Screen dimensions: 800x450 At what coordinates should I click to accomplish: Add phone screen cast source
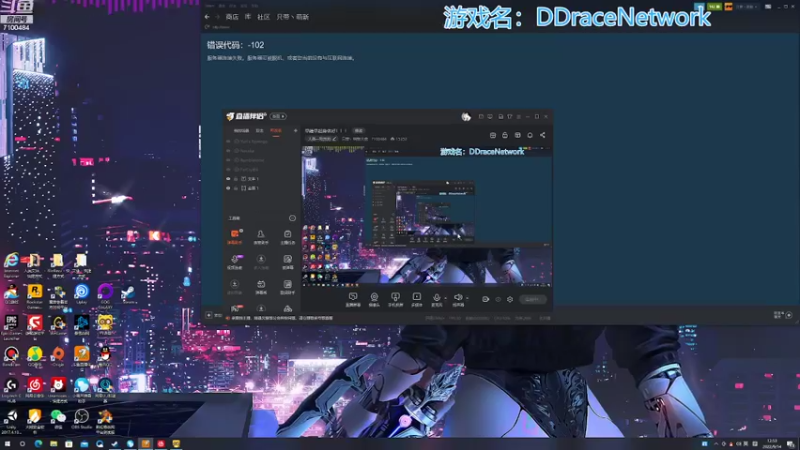coord(395,299)
